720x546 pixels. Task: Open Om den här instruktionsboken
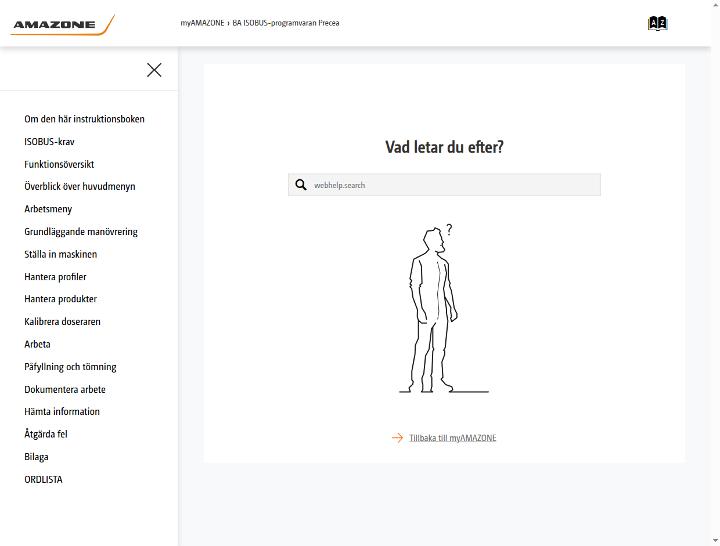[84, 119]
